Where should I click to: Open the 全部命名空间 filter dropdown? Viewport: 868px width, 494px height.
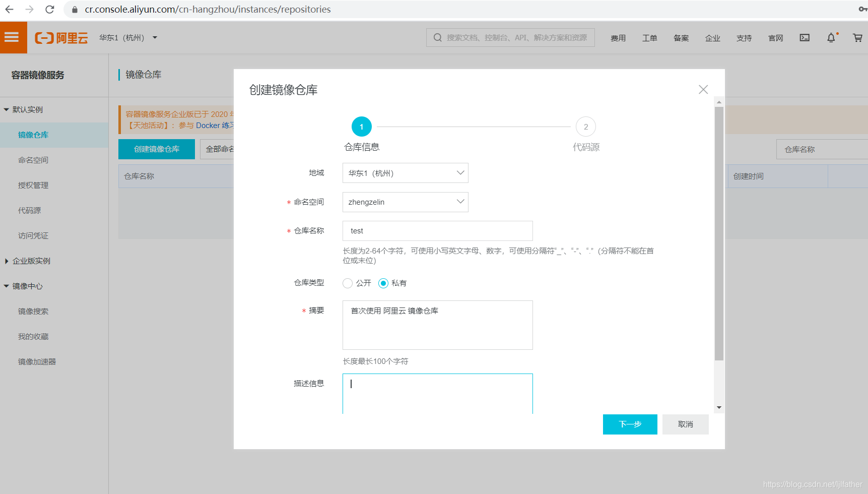[217, 149]
